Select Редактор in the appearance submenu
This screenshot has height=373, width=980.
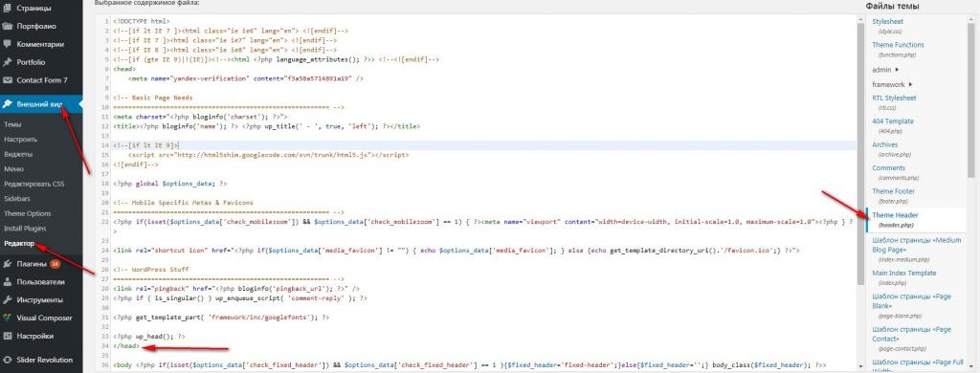pyautogui.click(x=19, y=244)
